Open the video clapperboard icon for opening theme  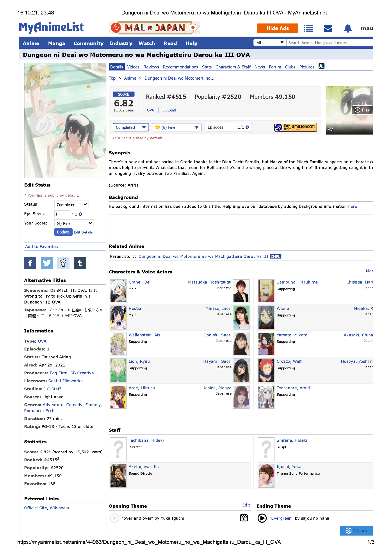click(244, 518)
